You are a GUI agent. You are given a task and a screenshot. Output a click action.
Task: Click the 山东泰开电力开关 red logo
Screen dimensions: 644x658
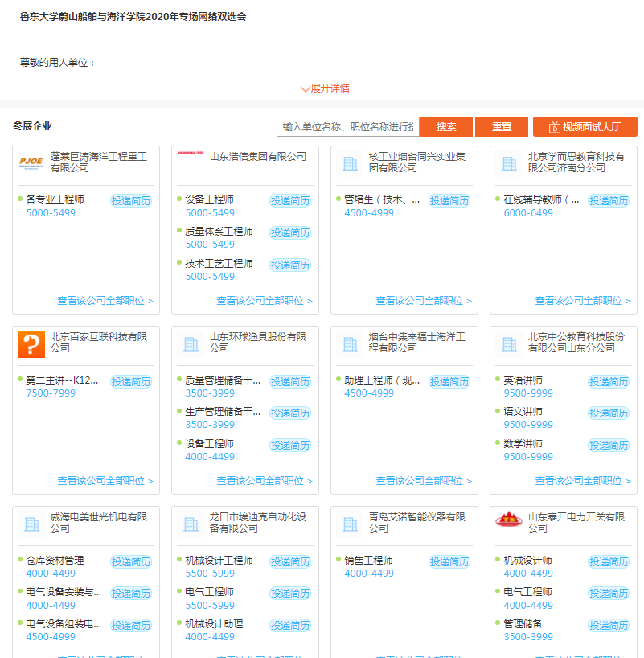pyautogui.click(x=509, y=520)
